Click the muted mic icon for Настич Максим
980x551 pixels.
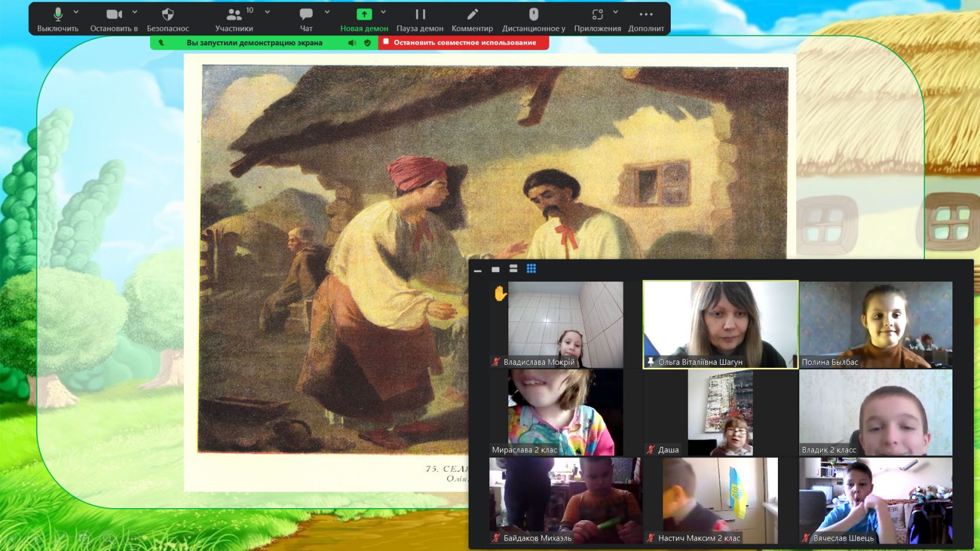651,538
